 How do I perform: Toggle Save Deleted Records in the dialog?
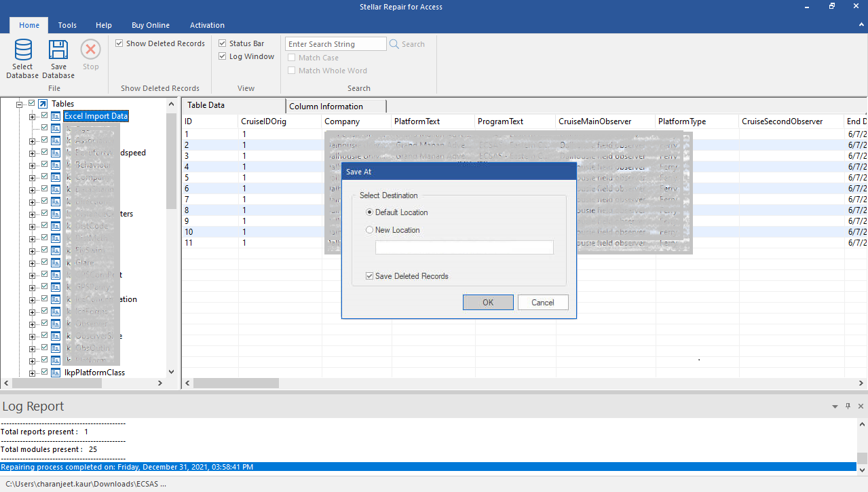coord(369,276)
